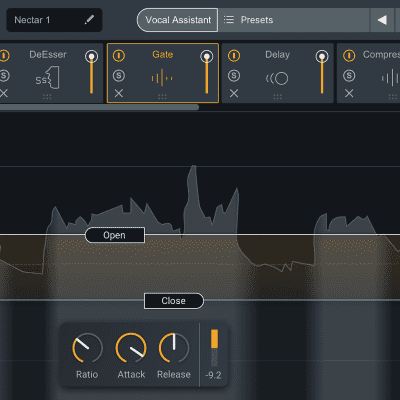The image size is (400, 400).
Task: Edit preset name with pencil icon
Action: 89,20
